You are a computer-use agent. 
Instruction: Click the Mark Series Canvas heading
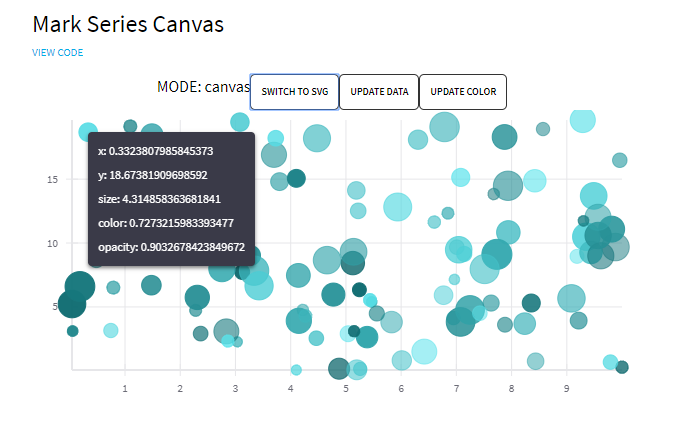[x=128, y=24]
